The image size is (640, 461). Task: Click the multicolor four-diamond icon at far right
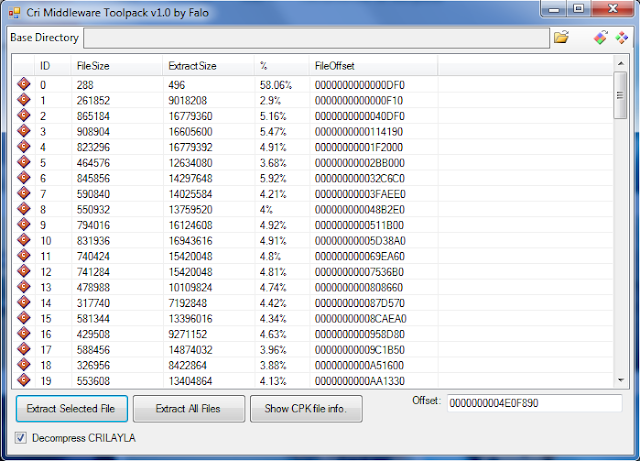(622, 38)
